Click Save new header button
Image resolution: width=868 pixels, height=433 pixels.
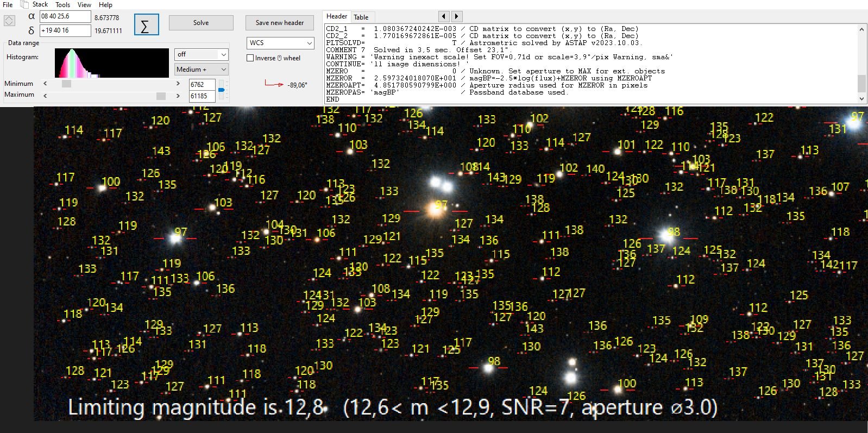(279, 23)
